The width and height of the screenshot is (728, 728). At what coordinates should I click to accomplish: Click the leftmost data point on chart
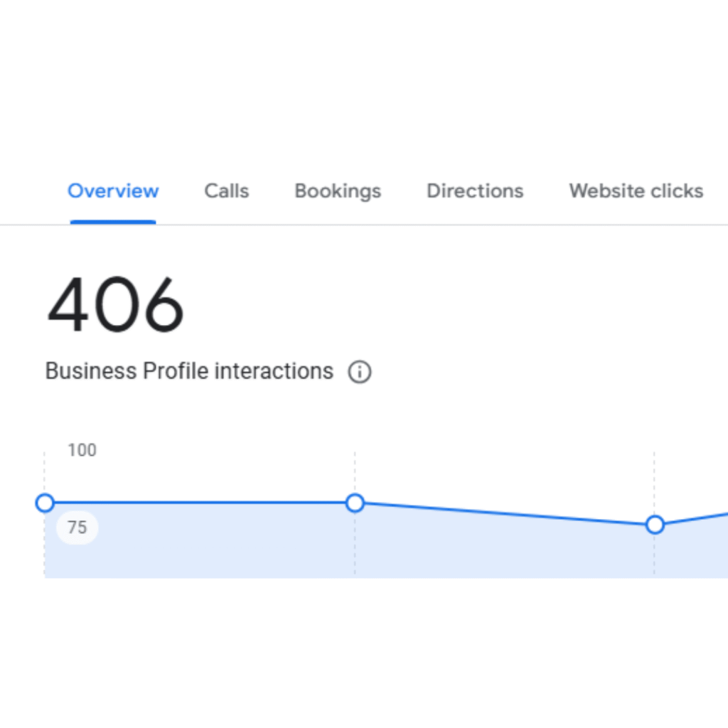pyautogui.click(x=45, y=503)
